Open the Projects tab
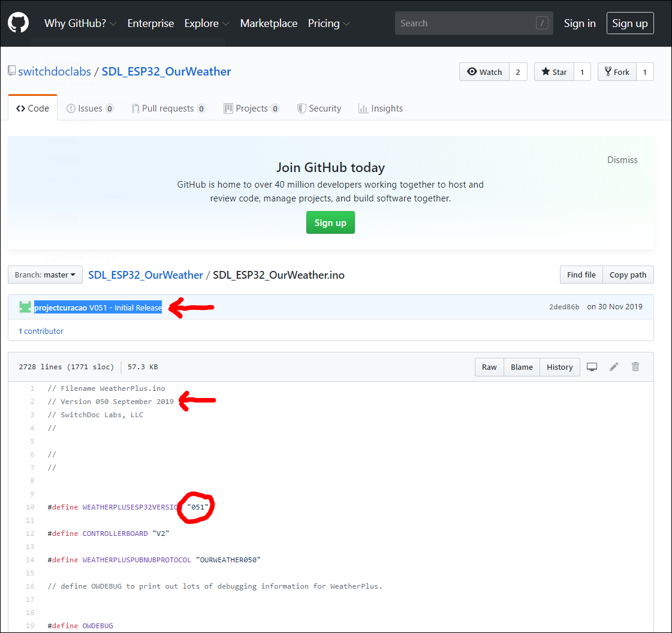Image resolution: width=672 pixels, height=633 pixels. 252,108
